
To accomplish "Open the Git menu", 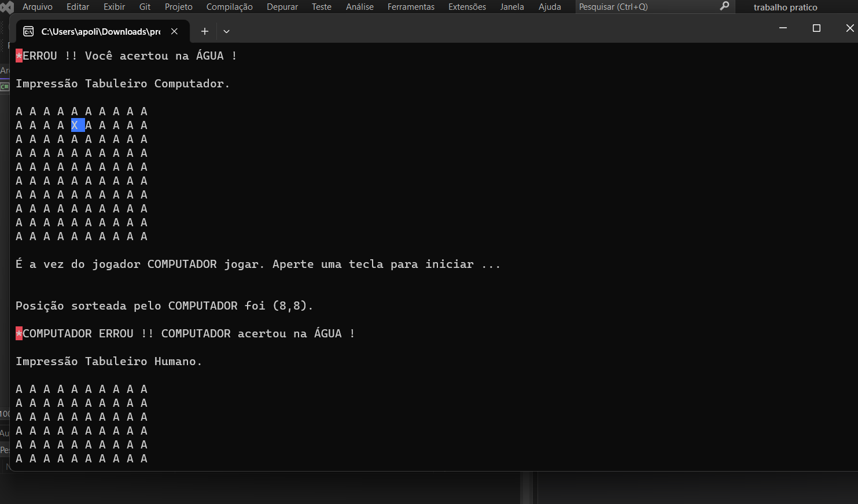I will click(145, 7).
